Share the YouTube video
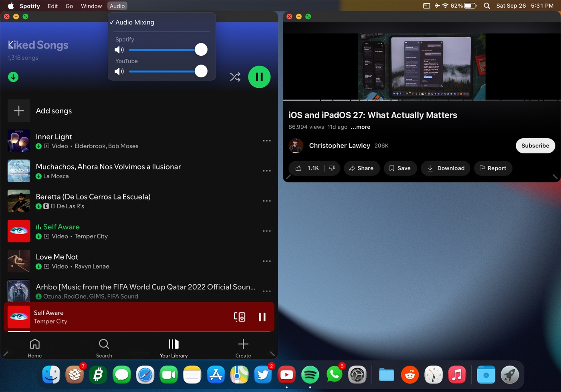Image resolution: width=561 pixels, height=392 pixels. pyautogui.click(x=361, y=168)
